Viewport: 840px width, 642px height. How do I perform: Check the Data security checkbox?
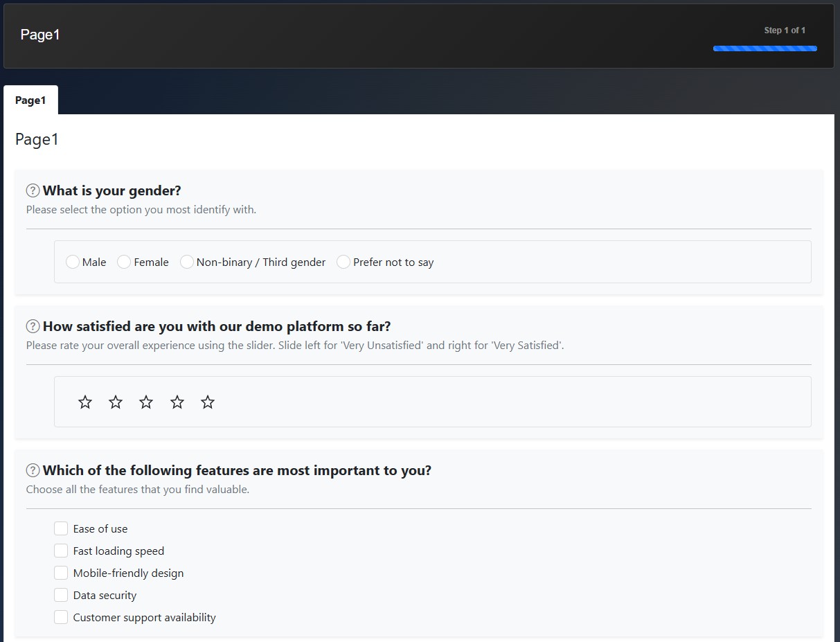[61, 595]
